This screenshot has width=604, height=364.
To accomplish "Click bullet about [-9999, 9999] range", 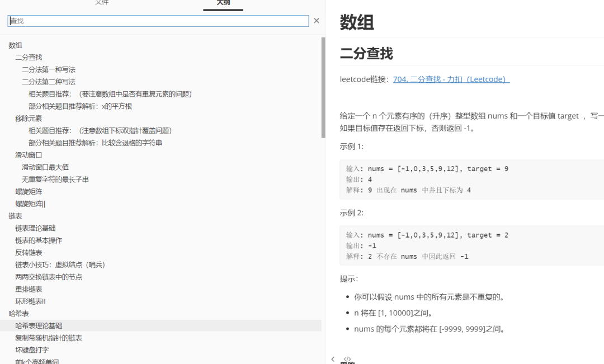I will click(430, 329).
